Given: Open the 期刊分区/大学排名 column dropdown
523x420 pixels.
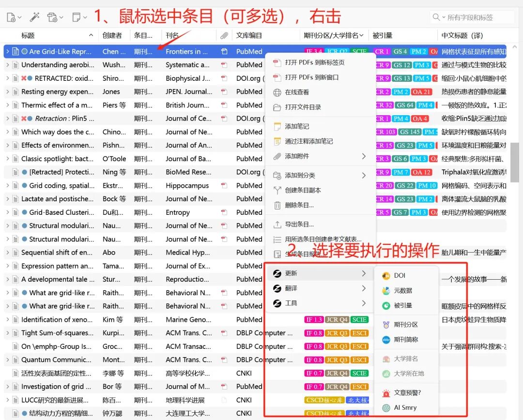Looking at the screenshot, I should tap(362, 35).
